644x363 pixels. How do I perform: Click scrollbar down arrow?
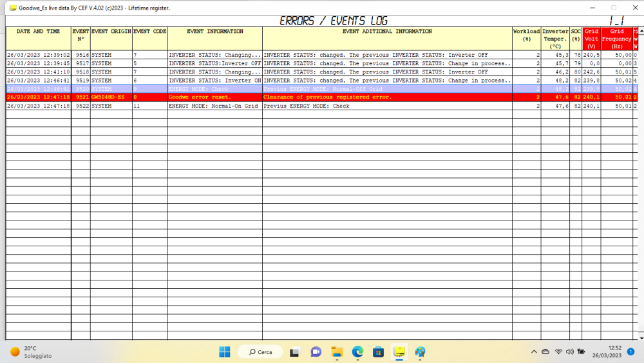[x=641, y=338]
